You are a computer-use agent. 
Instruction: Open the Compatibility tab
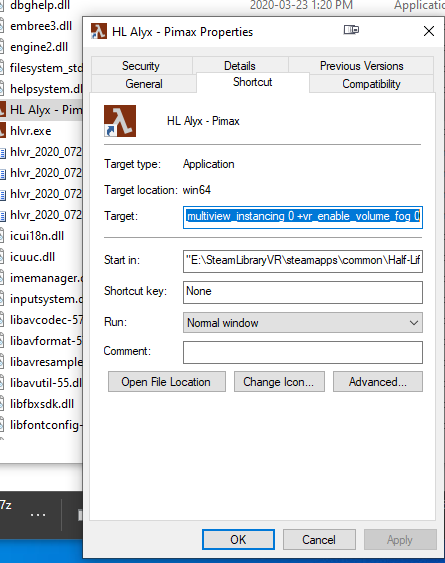pyautogui.click(x=371, y=84)
